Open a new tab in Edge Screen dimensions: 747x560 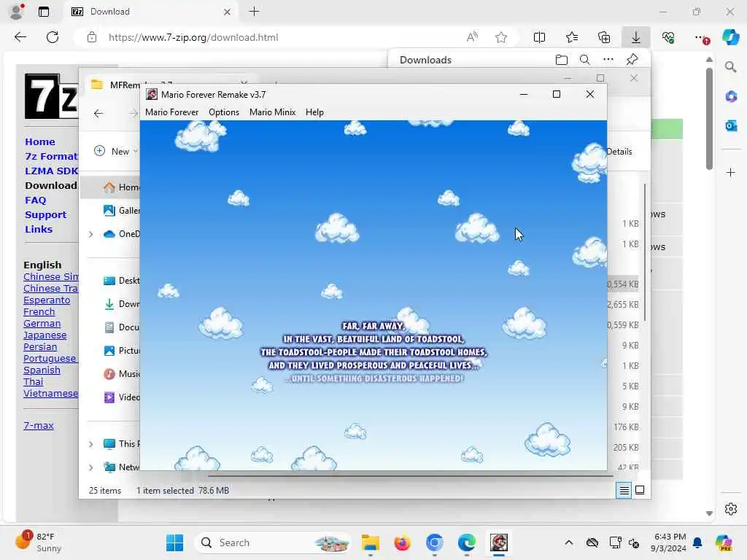point(255,12)
